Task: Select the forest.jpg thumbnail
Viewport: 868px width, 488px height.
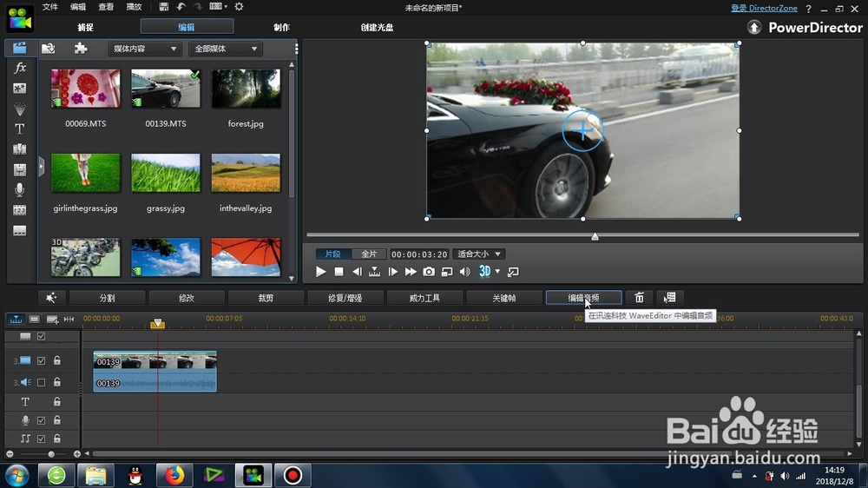Action: click(x=246, y=89)
